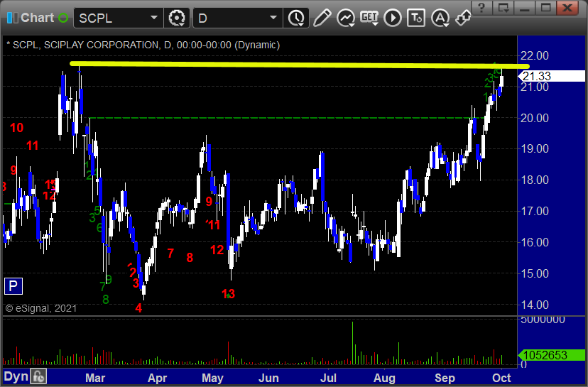The height and width of the screenshot is (387, 588).
Task: Click the 22.00 price axis label
Action: (x=534, y=55)
